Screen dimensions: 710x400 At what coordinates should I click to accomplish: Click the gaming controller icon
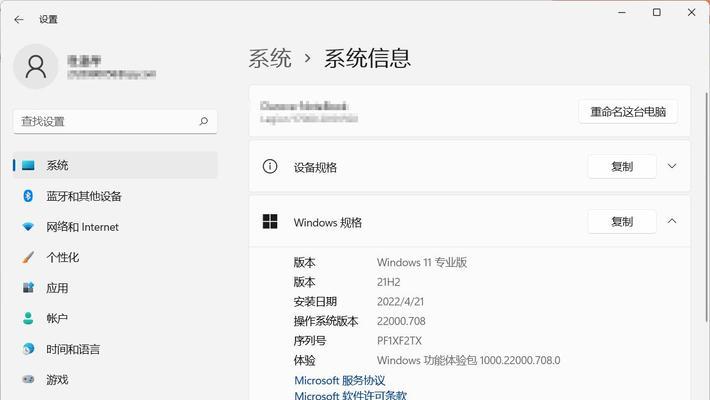[x=28, y=379]
